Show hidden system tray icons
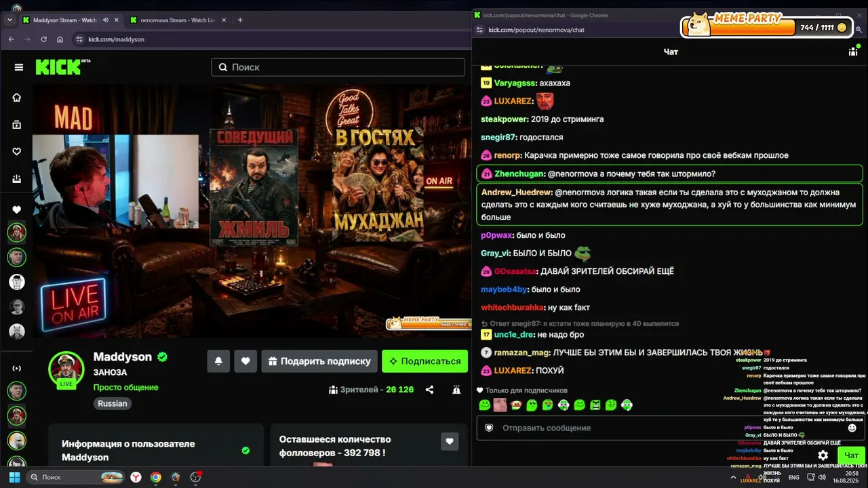The height and width of the screenshot is (488, 868). [733, 477]
